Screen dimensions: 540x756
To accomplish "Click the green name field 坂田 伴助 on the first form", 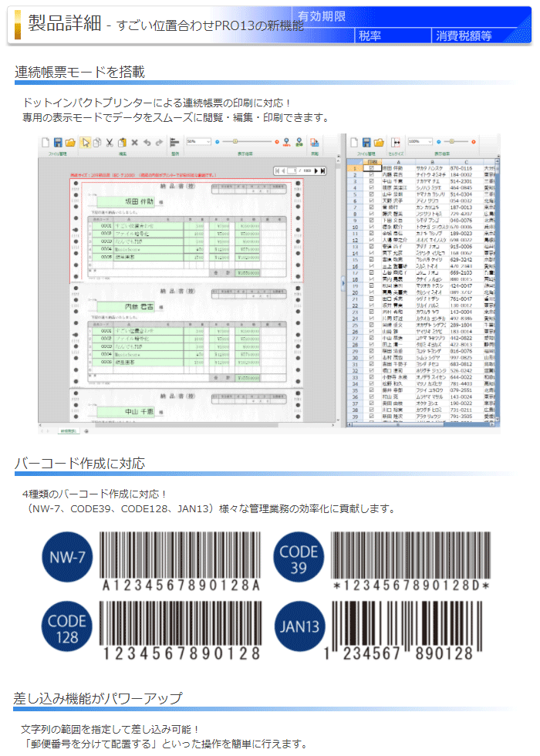I will pyautogui.click(x=125, y=202).
